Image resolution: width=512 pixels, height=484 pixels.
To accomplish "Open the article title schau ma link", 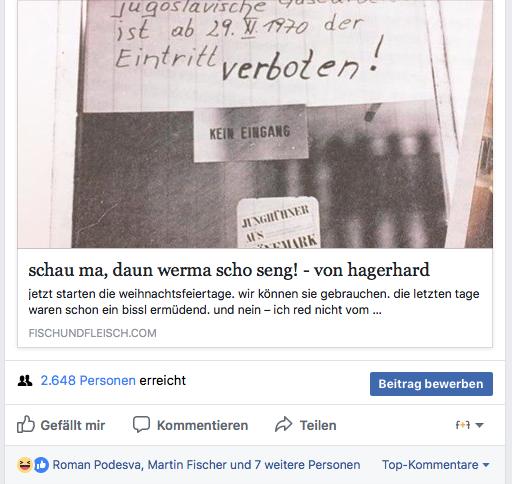I will 229,270.
